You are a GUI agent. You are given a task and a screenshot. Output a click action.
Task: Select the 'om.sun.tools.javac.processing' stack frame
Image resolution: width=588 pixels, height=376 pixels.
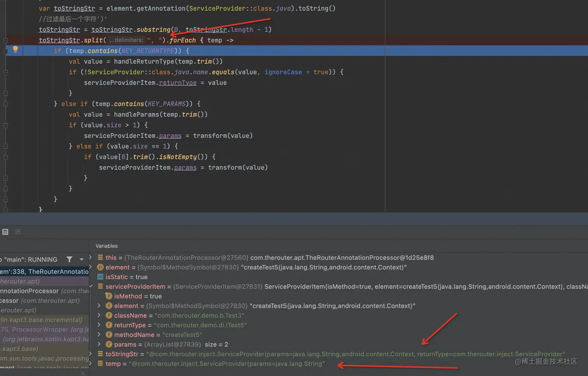point(44,358)
